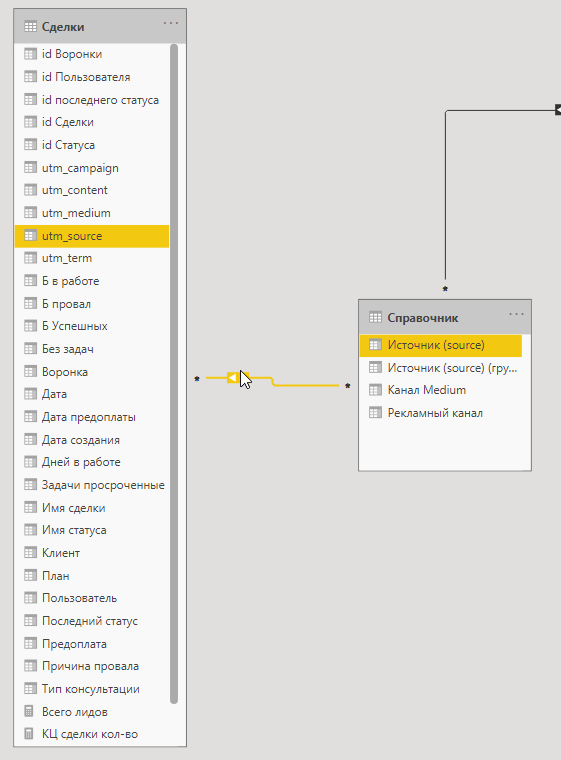561x760 pixels.
Task: Select the id Сделки field
Action: coord(92,122)
